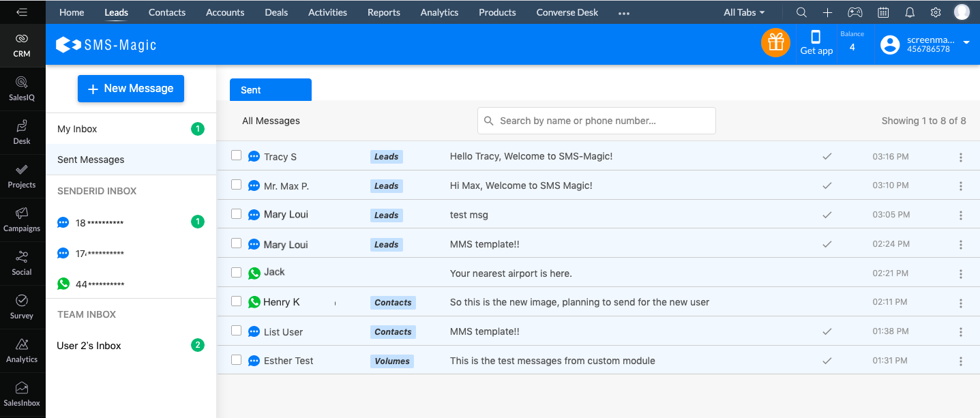Select the checkbox beside Esther Test
The image size is (980, 418).
(x=236, y=361)
